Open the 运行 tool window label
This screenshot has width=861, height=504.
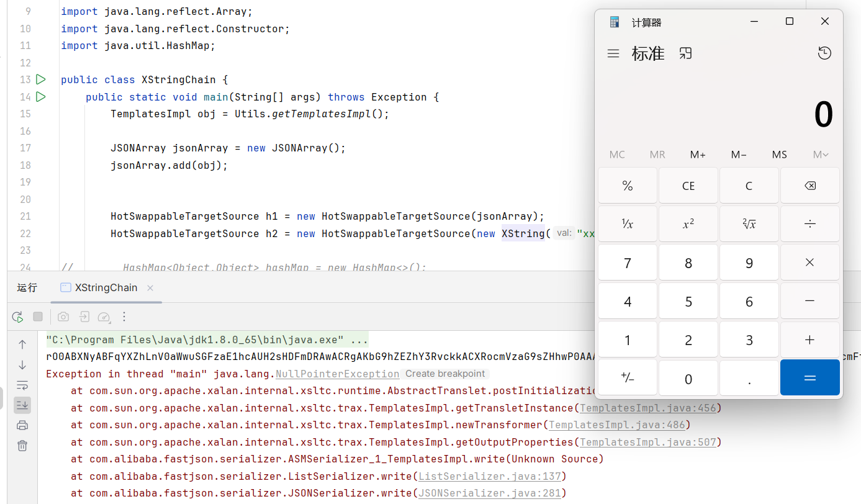click(x=27, y=288)
